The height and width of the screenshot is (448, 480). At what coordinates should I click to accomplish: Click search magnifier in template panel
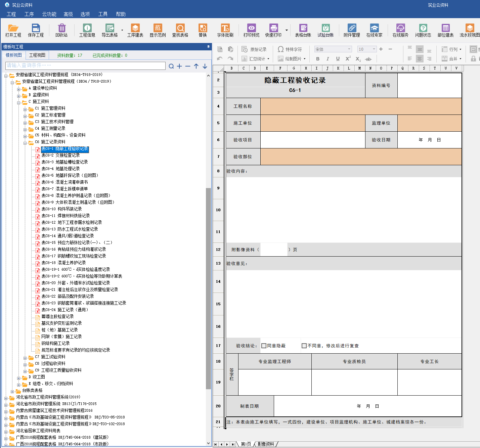pyautogui.click(x=171, y=66)
